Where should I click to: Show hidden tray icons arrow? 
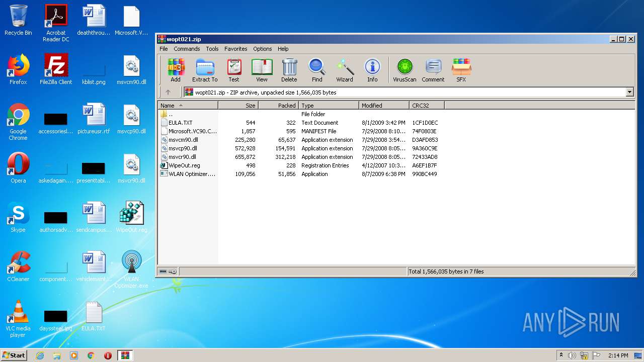[x=561, y=355]
